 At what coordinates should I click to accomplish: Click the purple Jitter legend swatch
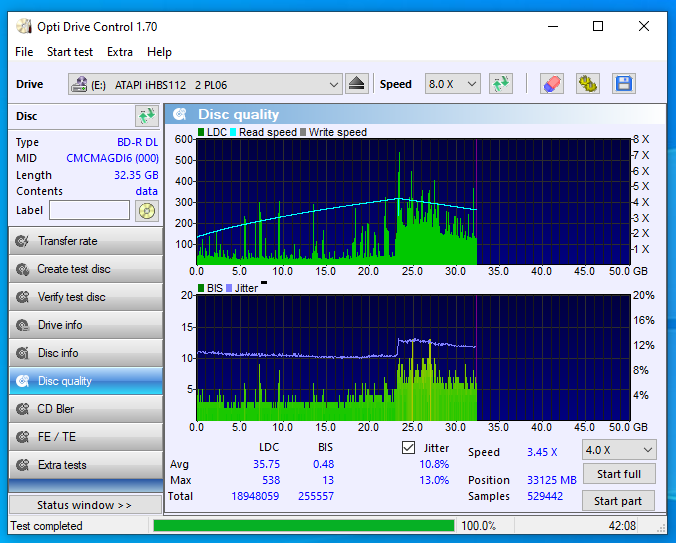pos(229,288)
